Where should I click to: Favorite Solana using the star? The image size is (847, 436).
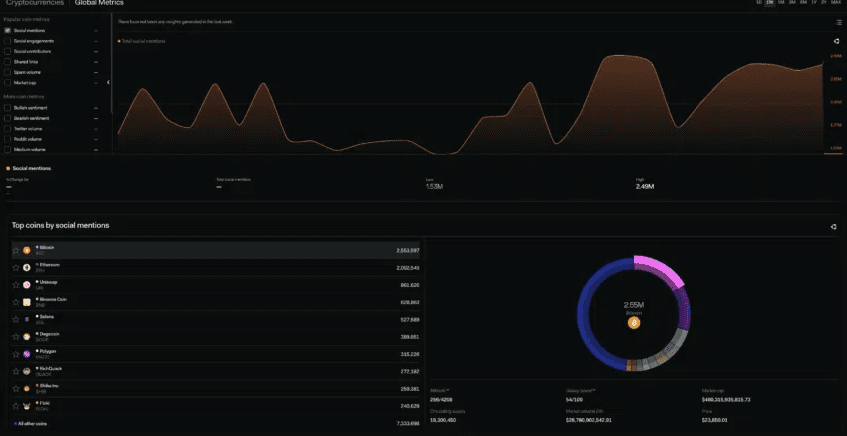tap(16, 319)
